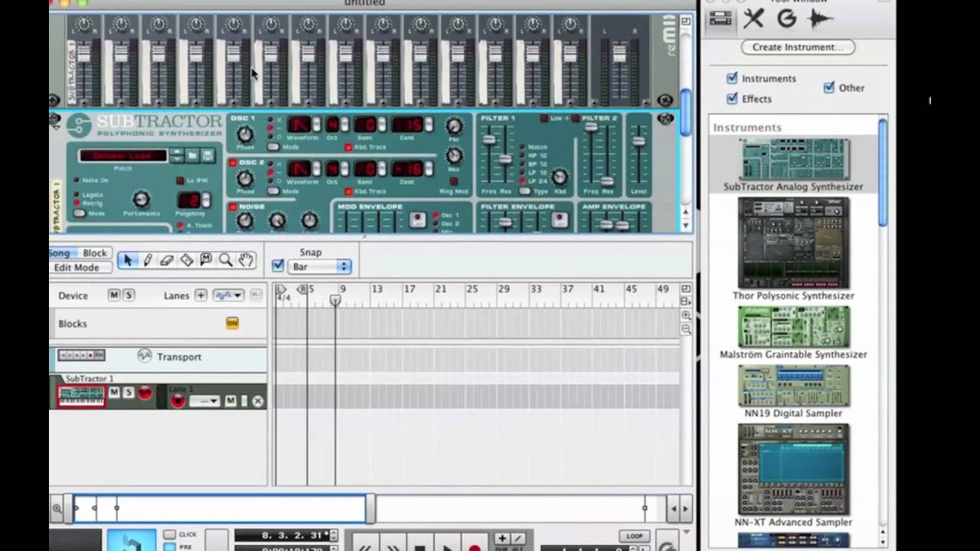Add a lane with Lanes plus button
980x551 pixels.
point(201,295)
